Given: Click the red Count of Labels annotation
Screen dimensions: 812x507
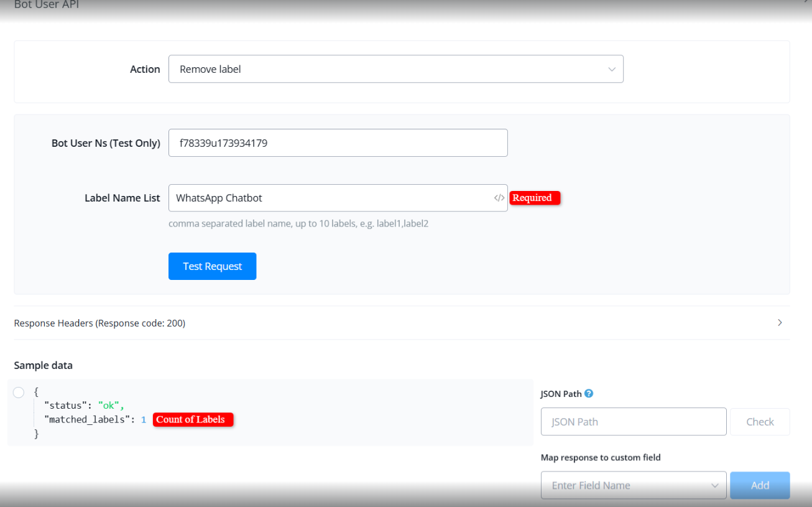Looking at the screenshot, I should click(193, 419).
